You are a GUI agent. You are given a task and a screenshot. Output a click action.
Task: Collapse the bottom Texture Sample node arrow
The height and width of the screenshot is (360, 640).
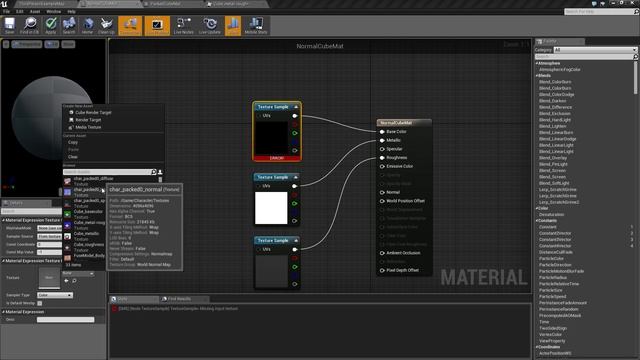point(296,240)
